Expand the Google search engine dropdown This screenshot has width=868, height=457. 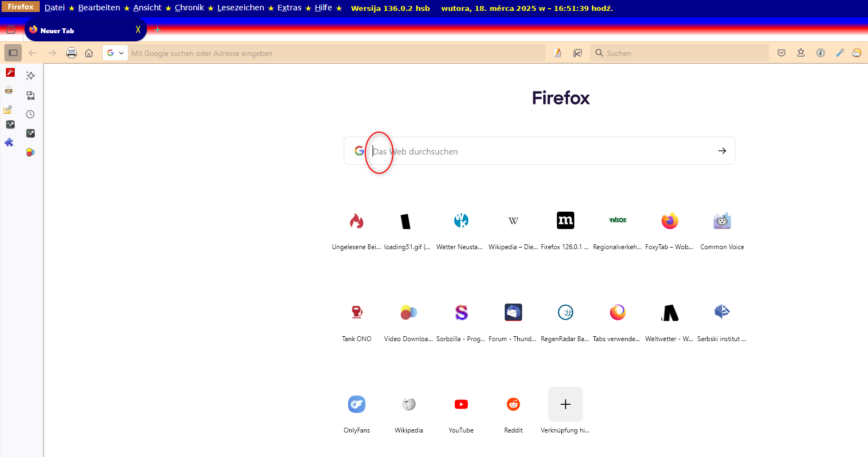115,53
